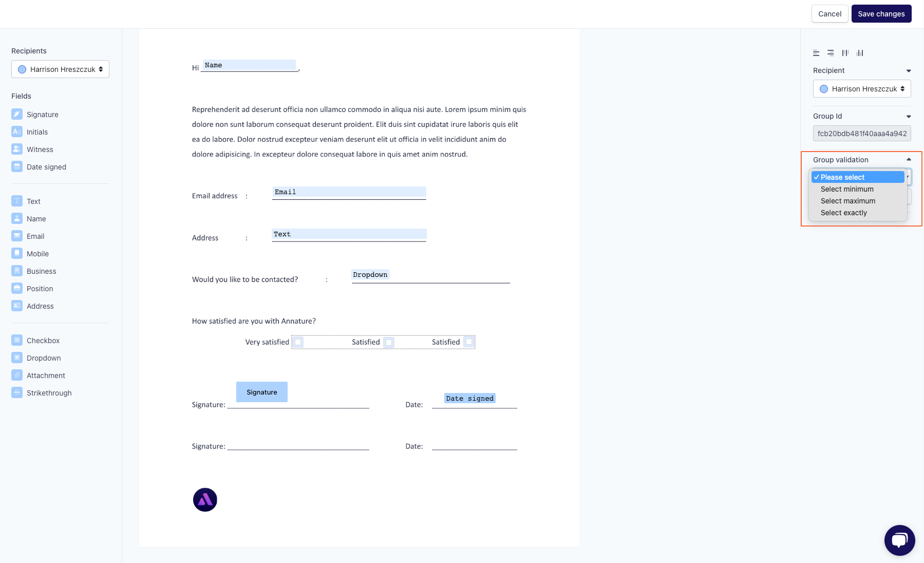This screenshot has height=563, width=924.
Task: Click the Group Id text field
Action: tap(862, 134)
